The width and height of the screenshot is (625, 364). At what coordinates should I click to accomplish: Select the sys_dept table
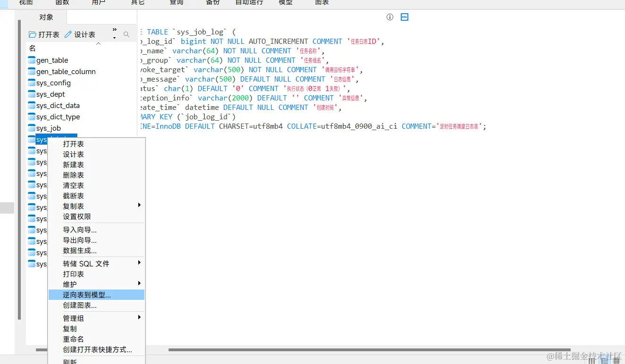(47, 94)
